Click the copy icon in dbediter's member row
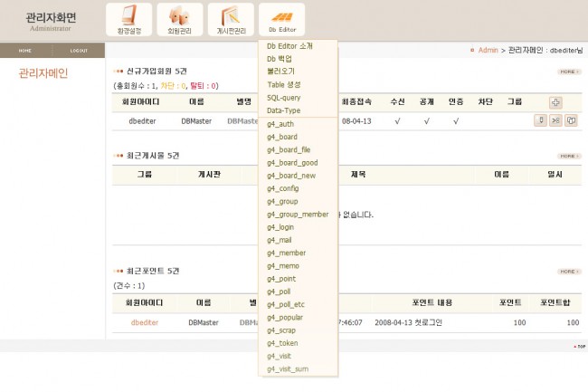The width and height of the screenshot is (588, 392). click(571, 120)
